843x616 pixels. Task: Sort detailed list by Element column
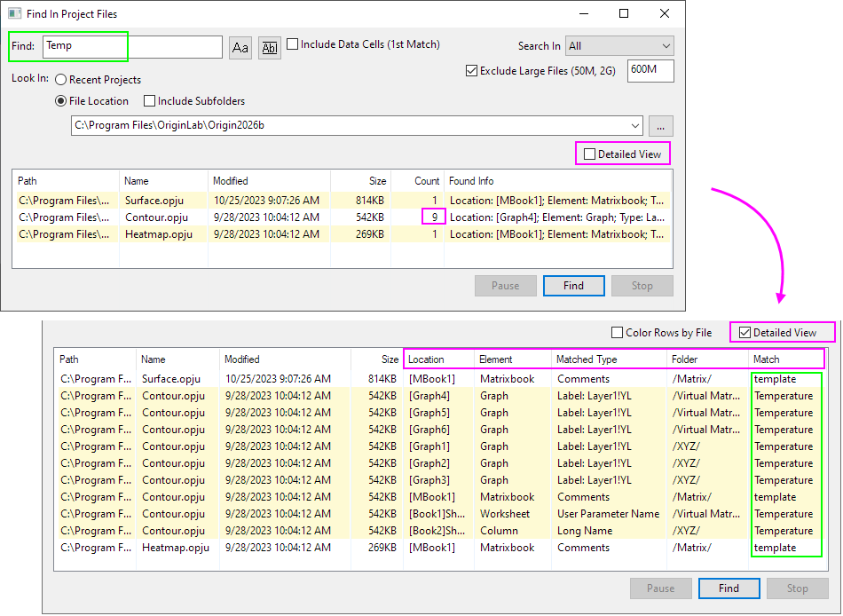[512, 359]
